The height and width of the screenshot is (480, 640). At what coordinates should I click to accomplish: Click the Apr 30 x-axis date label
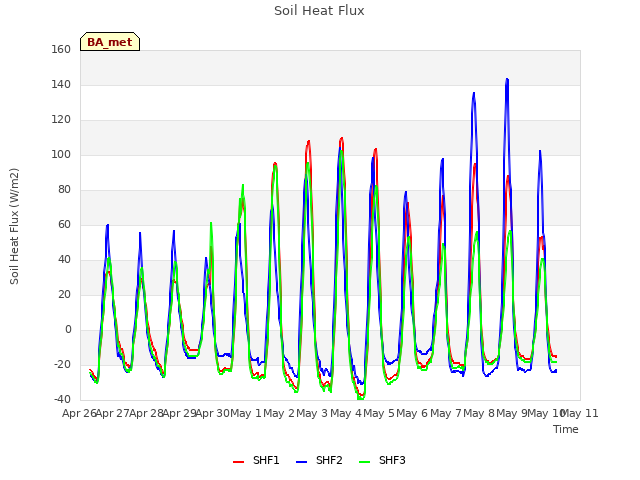point(213,413)
